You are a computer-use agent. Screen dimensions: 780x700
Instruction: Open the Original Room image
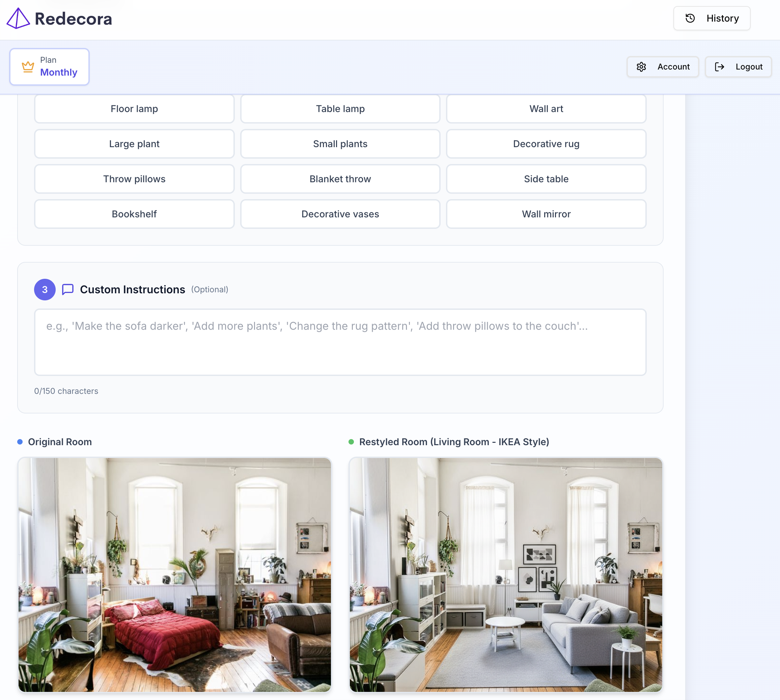[x=174, y=574]
